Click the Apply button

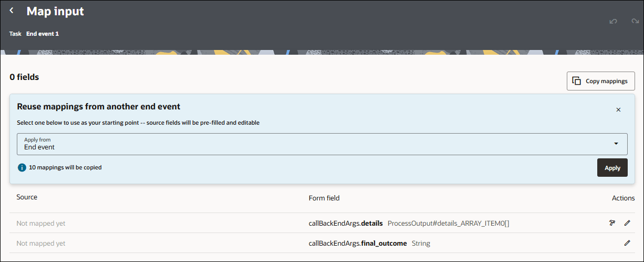coord(612,168)
